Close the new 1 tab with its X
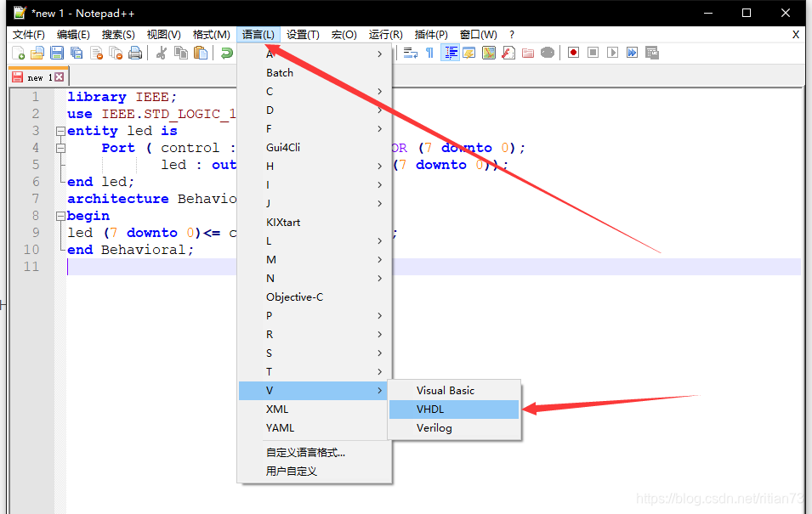This screenshot has width=812, height=514. click(60, 77)
